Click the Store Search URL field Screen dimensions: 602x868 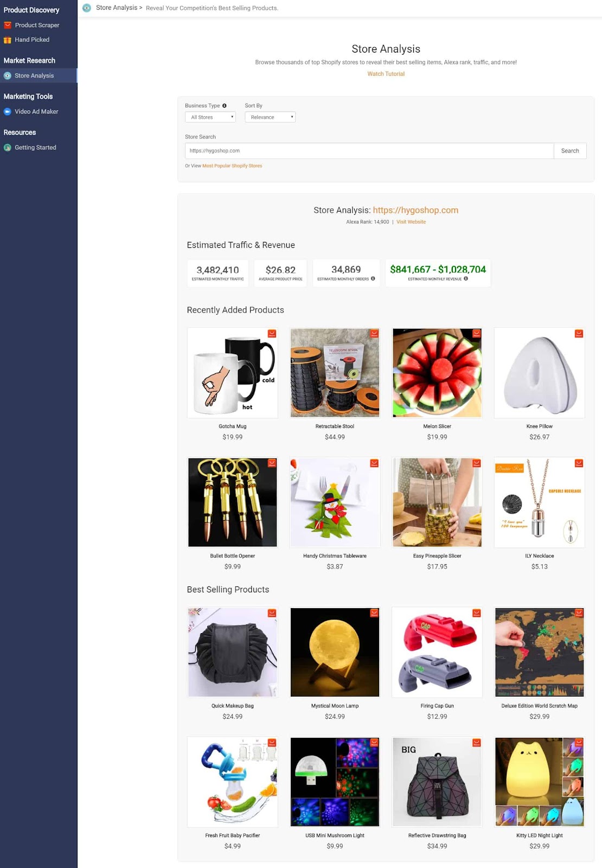pyautogui.click(x=369, y=151)
